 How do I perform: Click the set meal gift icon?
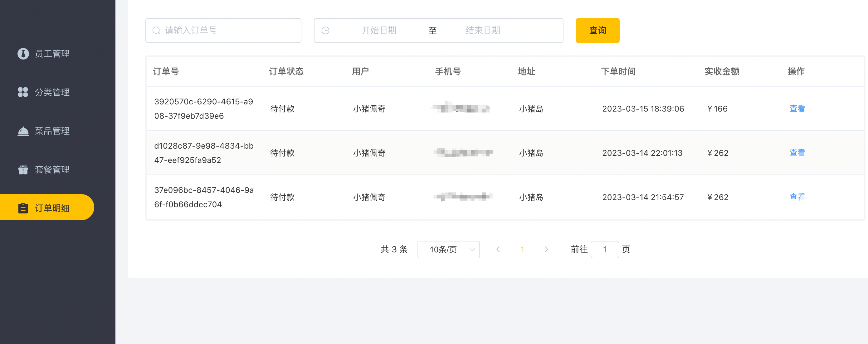click(23, 169)
